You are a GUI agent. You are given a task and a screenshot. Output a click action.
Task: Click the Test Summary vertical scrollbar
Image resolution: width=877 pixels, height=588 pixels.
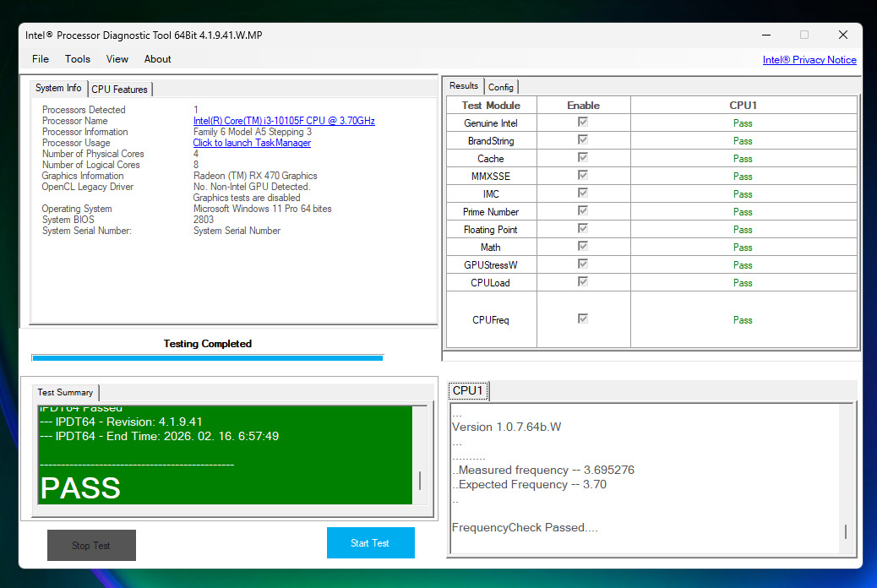pyautogui.click(x=420, y=455)
